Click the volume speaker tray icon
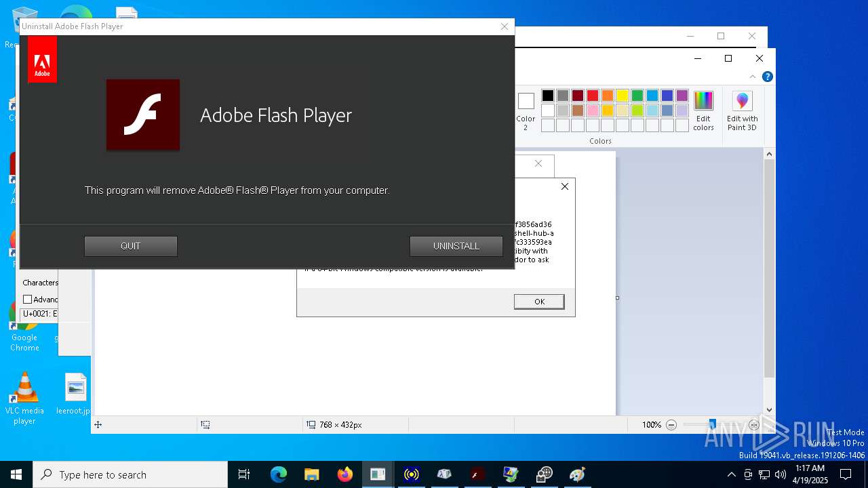The image size is (868, 488). point(781,474)
